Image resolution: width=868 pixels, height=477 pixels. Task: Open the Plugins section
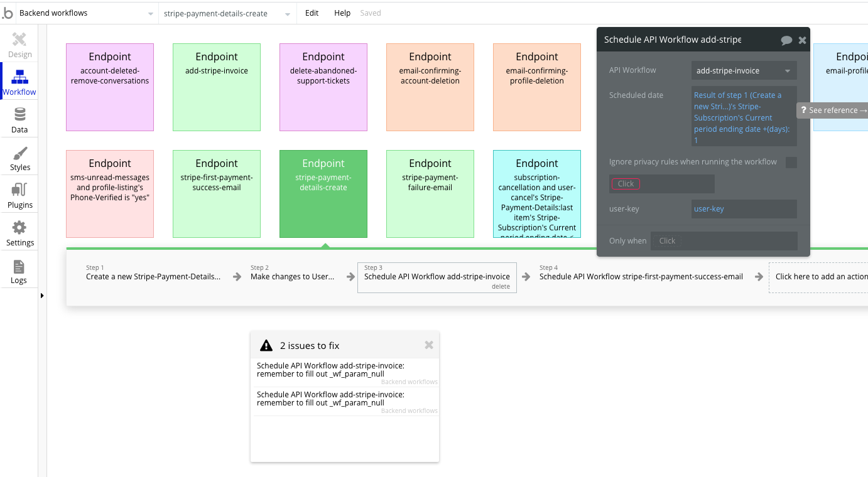[19, 195]
